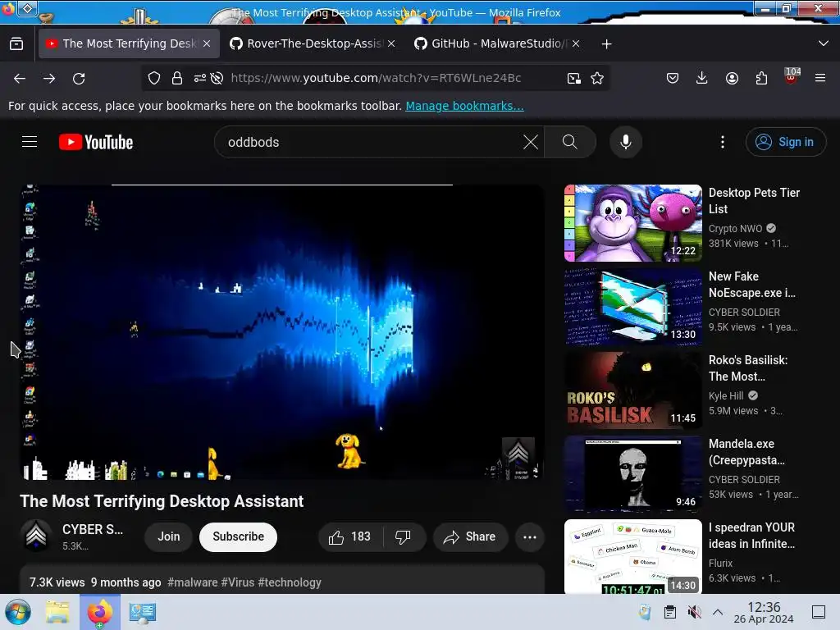840x630 pixels.
Task: Open Firefox View icon in tab bar
Action: (16, 43)
